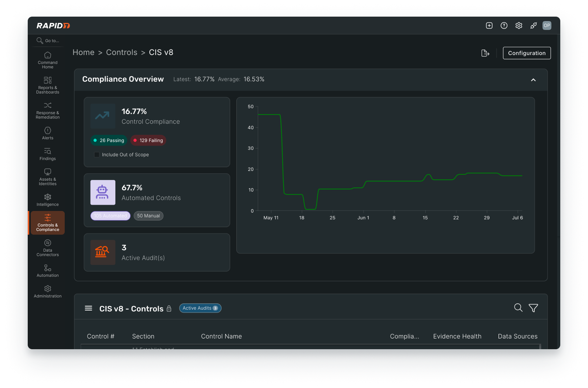Select Controls & Compliance in sidebar
Viewport: 588px width, 388px height.
pyautogui.click(x=48, y=223)
